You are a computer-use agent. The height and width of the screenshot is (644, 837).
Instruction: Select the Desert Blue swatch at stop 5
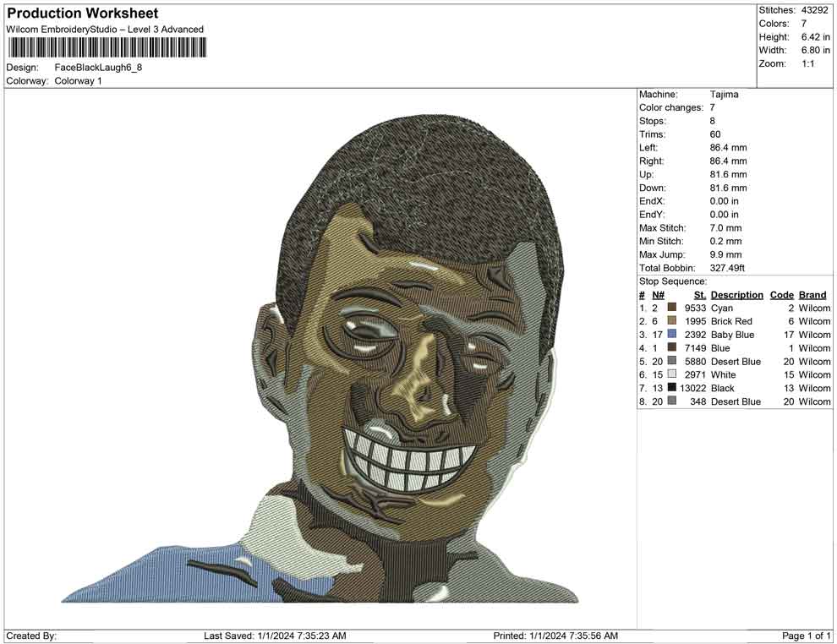pyautogui.click(x=672, y=362)
